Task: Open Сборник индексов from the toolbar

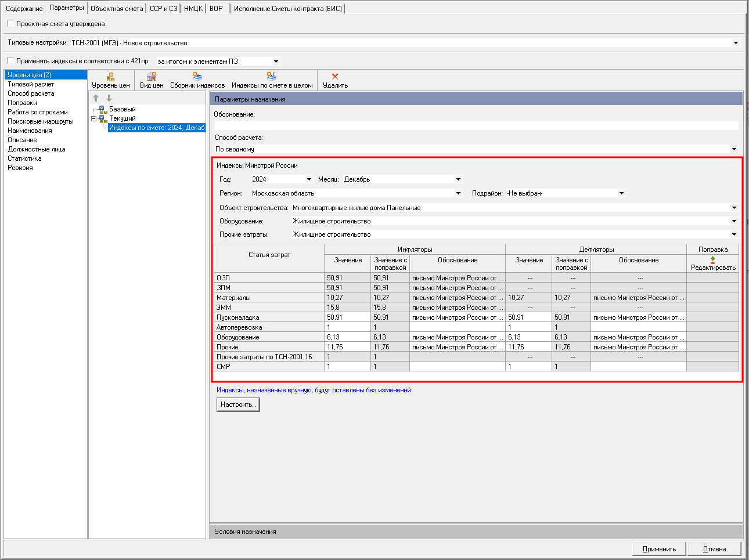Action: tap(197, 77)
